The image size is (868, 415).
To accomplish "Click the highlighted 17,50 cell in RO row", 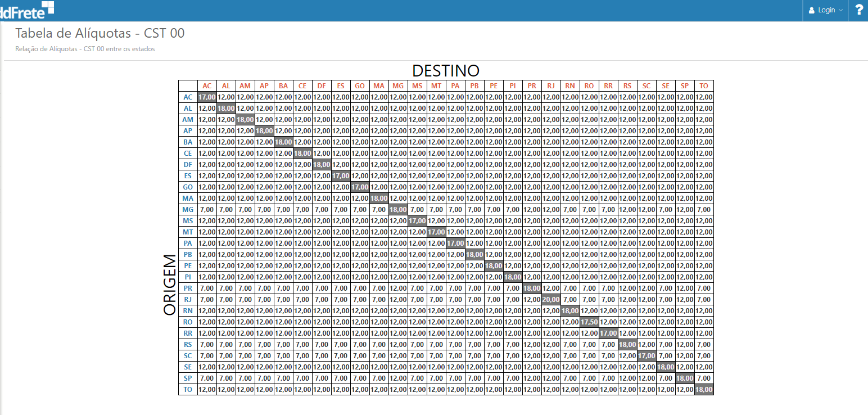I will point(589,322).
